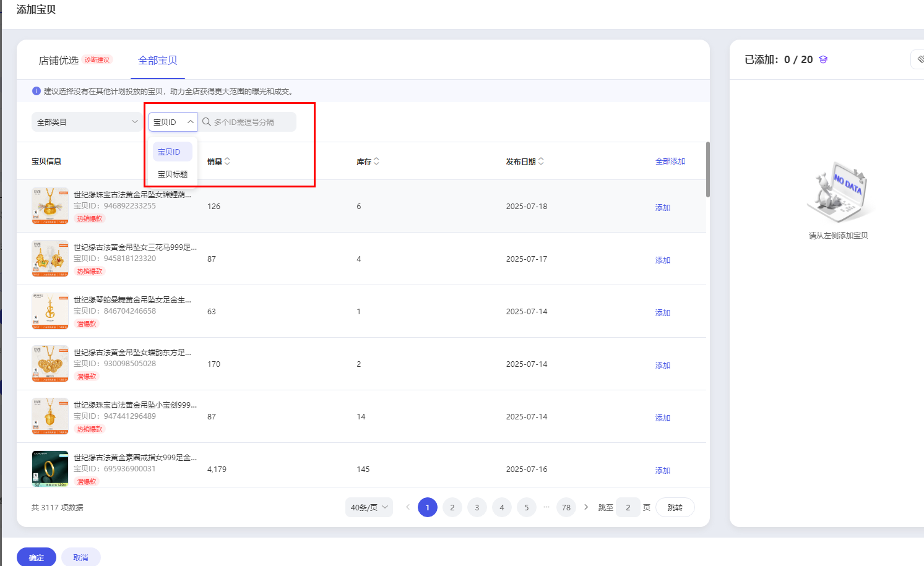Go to previous page with left arrow

[x=408, y=507]
